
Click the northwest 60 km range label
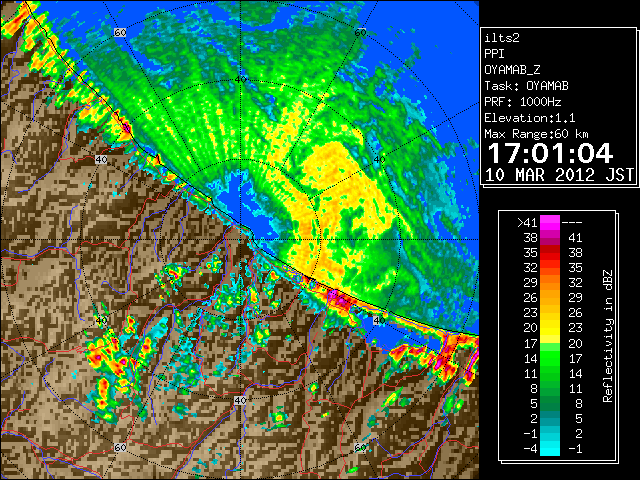[120, 32]
